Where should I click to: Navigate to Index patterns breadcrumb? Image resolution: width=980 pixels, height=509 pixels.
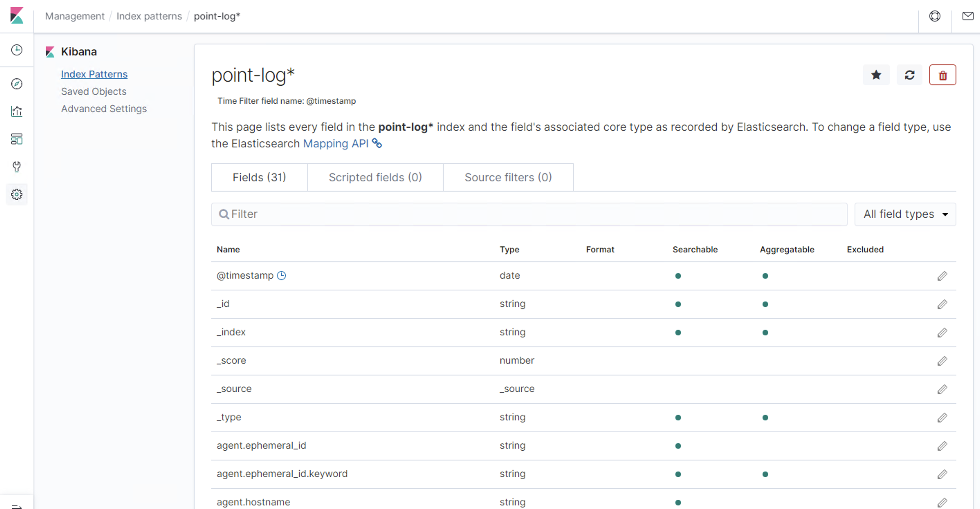pyautogui.click(x=149, y=16)
